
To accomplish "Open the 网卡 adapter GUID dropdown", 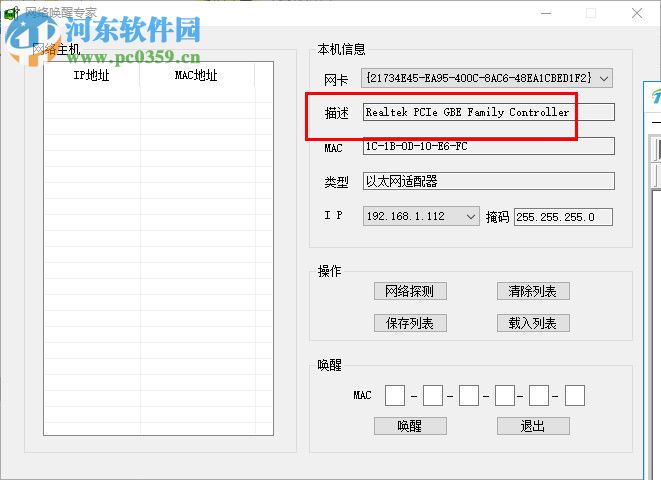I will point(486,78).
